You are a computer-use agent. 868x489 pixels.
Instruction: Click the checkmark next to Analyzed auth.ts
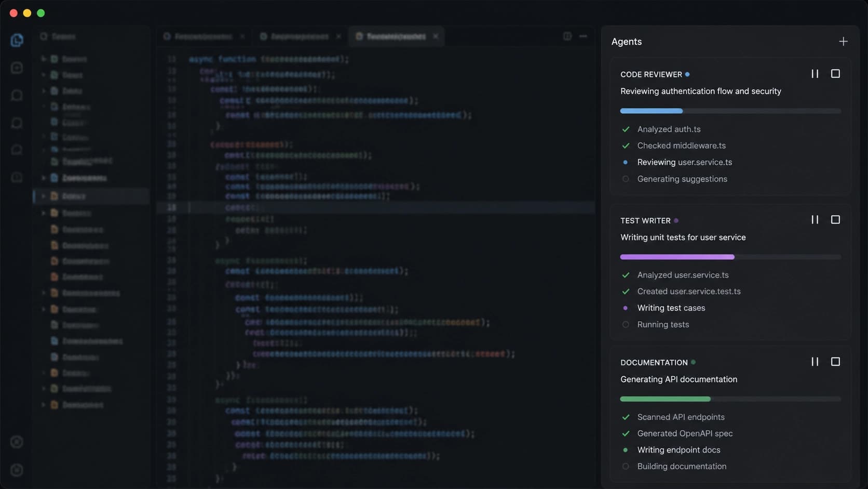click(626, 129)
